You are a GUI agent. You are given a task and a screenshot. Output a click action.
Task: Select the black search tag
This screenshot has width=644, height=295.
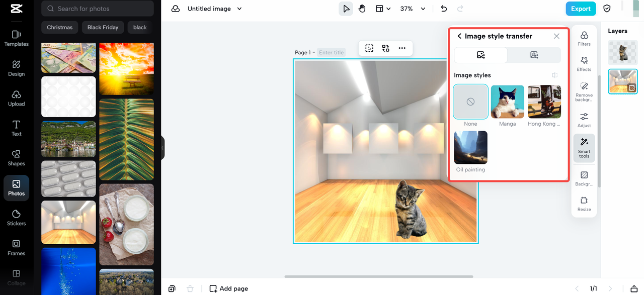pos(140,27)
